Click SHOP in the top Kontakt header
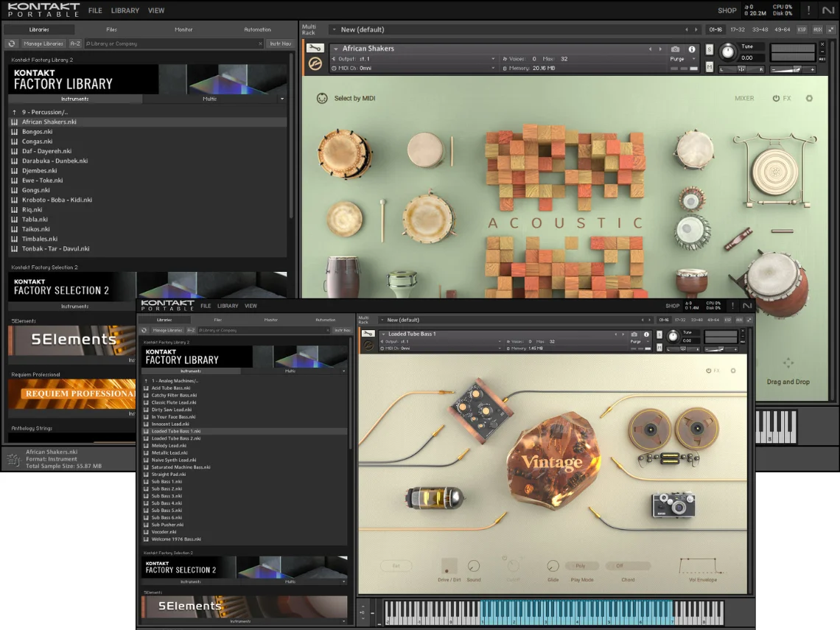 click(727, 10)
